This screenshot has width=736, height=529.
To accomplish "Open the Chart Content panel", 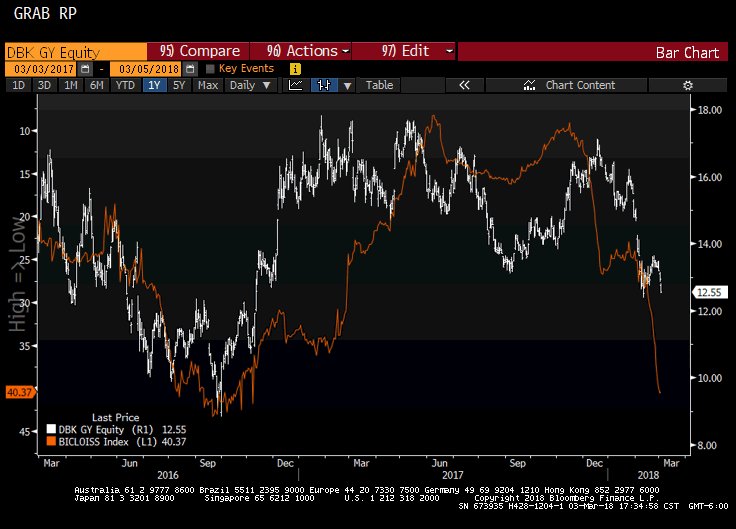I will click(567, 85).
